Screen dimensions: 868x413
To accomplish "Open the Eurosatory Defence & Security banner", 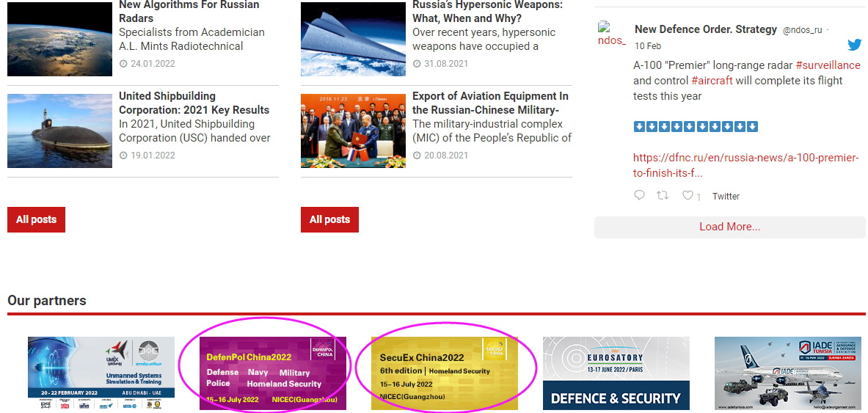I will click(616, 373).
